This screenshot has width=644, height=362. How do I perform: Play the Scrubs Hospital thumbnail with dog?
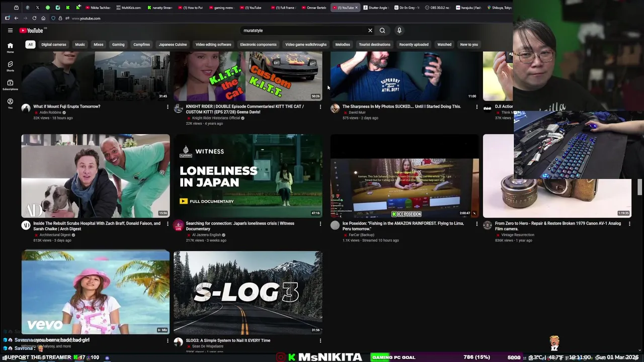96,176
